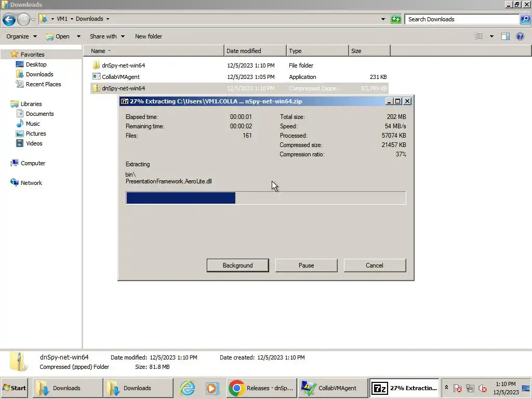The width and height of the screenshot is (532, 399).
Task: Refresh the Downloads folder view
Action: click(x=395, y=19)
